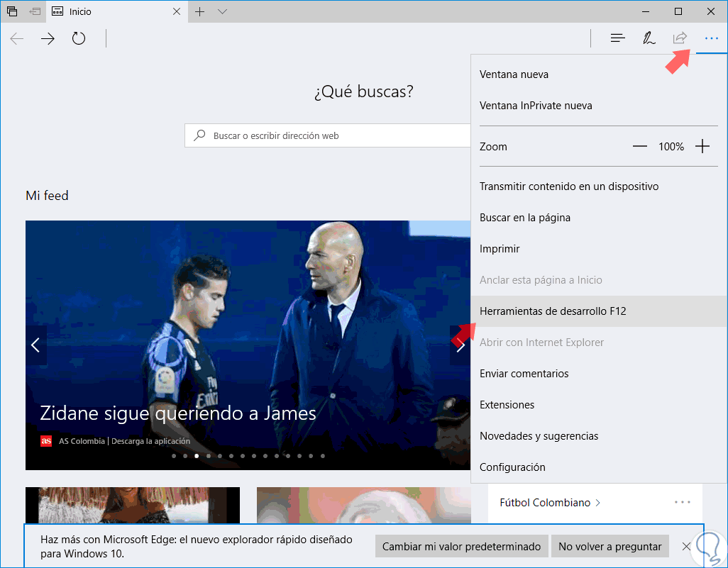The height and width of the screenshot is (568, 728).
Task: Open the Hub icon
Action: 617,38
